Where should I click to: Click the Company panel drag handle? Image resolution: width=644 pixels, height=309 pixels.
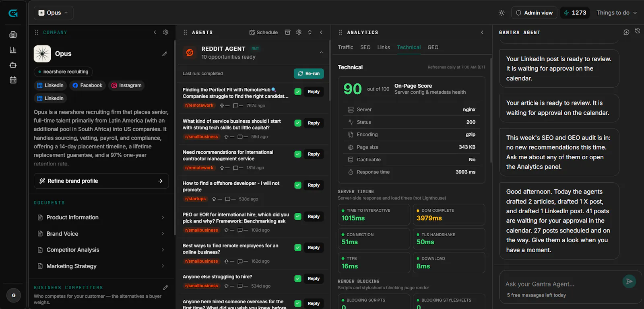point(37,32)
